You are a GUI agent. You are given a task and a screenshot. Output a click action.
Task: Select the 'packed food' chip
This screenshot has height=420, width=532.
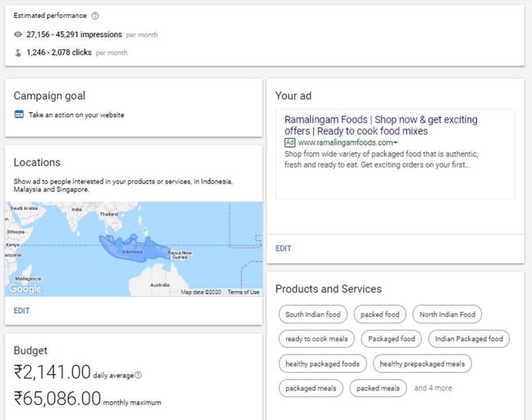click(x=380, y=314)
